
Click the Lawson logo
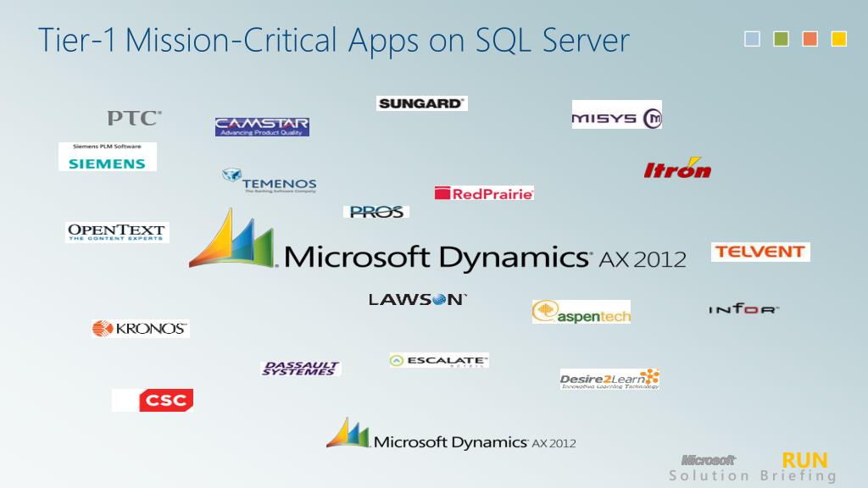[418, 299]
